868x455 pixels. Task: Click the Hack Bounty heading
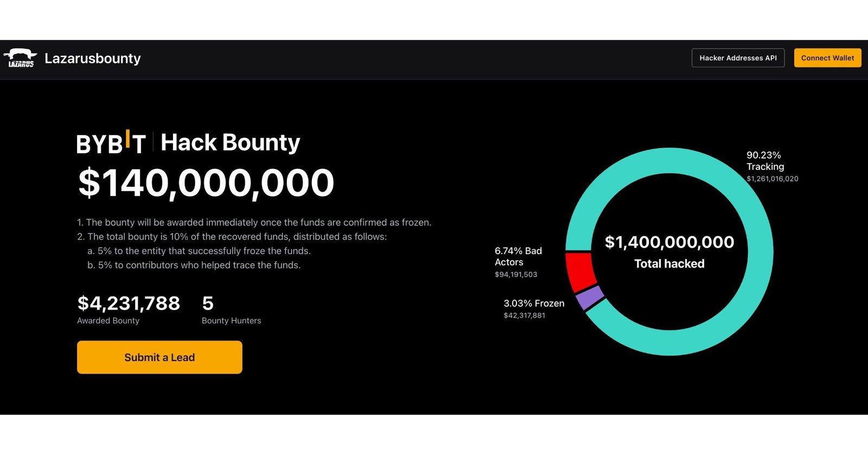pos(231,143)
